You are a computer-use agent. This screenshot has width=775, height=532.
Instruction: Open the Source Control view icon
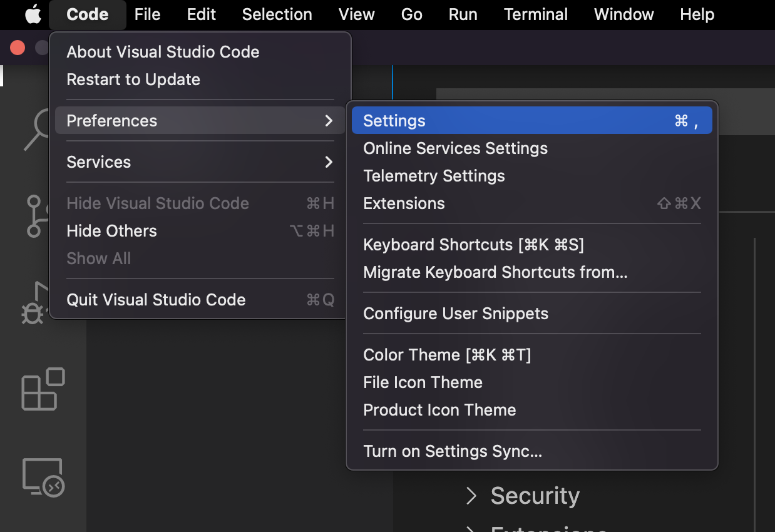[x=35, y=216]
